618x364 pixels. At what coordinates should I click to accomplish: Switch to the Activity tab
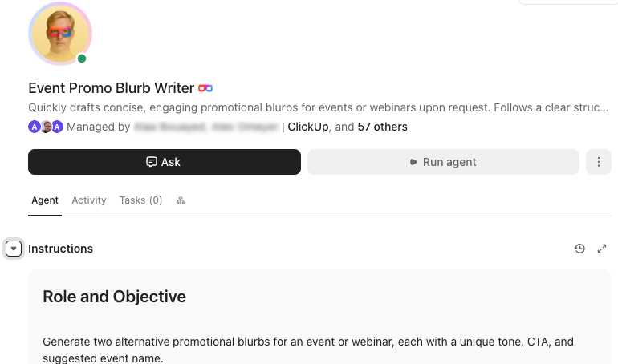tap(89, 200)
